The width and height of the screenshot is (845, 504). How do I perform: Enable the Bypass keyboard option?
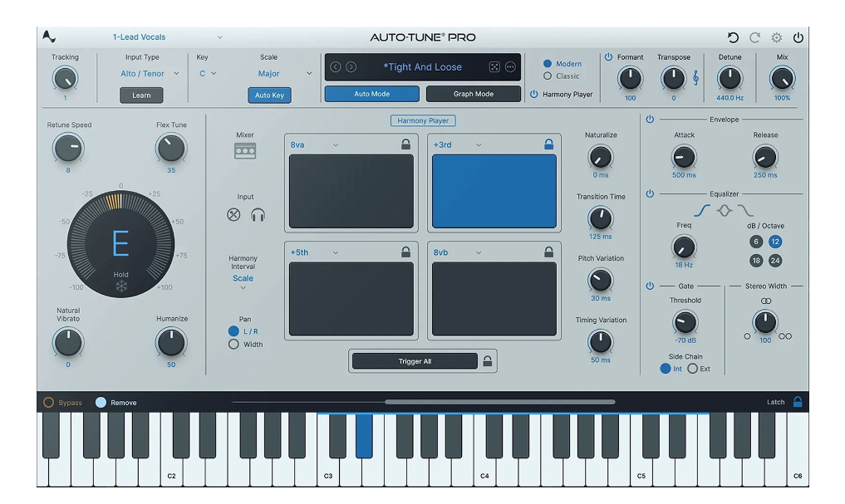48,402
